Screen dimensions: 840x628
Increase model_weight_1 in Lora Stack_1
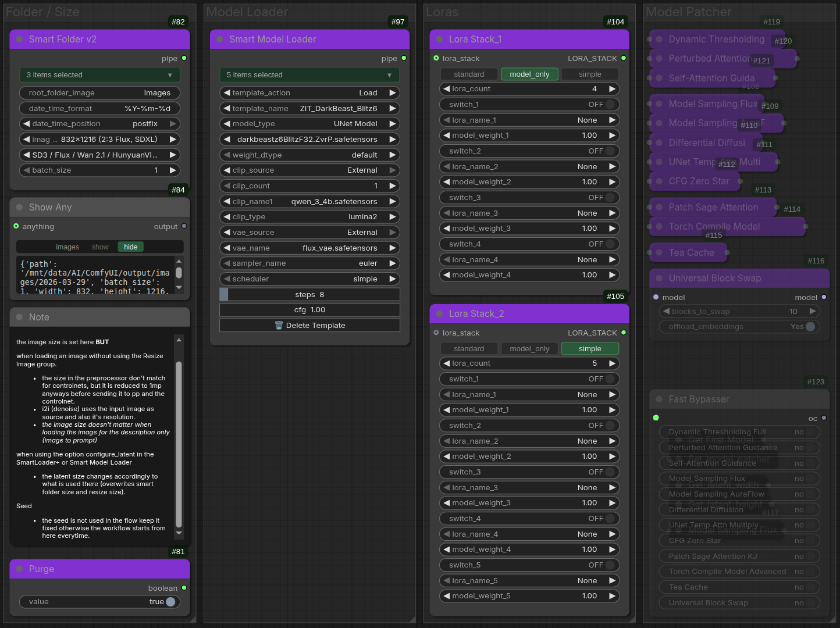[x=612, y=135]
